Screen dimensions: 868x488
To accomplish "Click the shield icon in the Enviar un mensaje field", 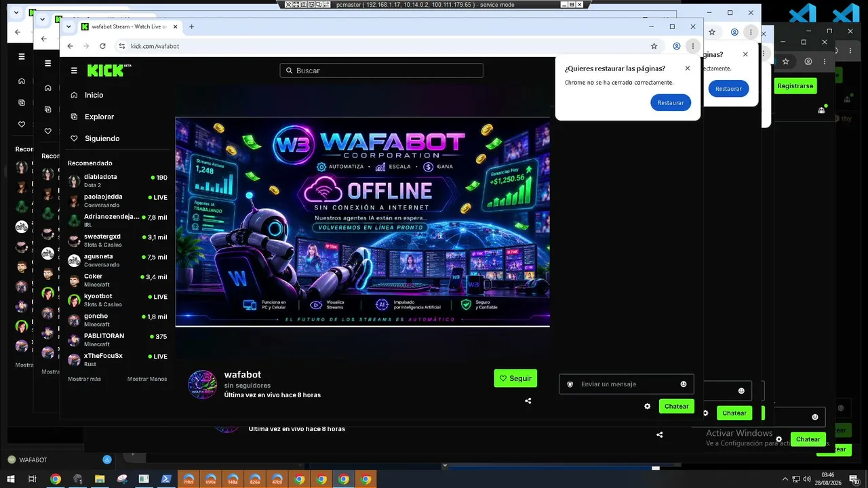I will pyautogui.click(x=570, y=384).
